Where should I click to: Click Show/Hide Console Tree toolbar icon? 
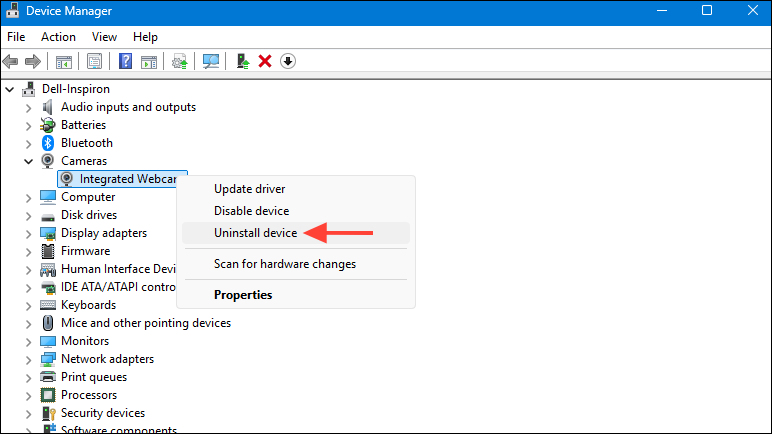64,61
